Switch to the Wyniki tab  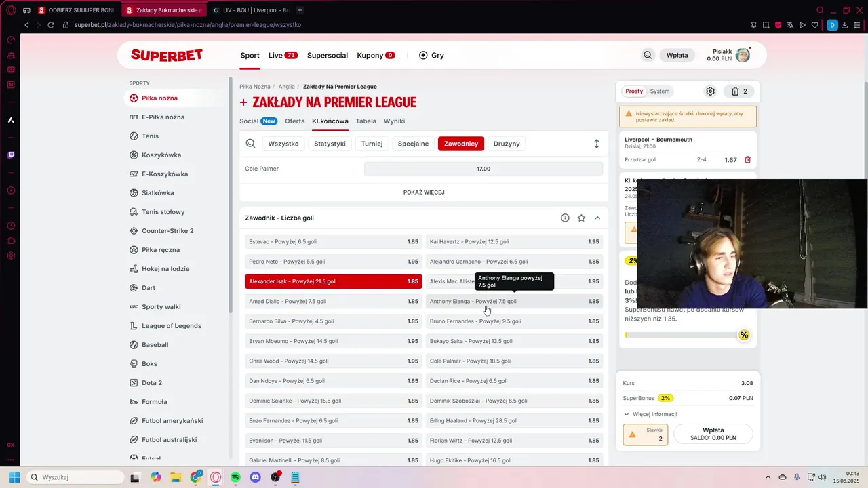pyautogui.click(x=395, y=121)
